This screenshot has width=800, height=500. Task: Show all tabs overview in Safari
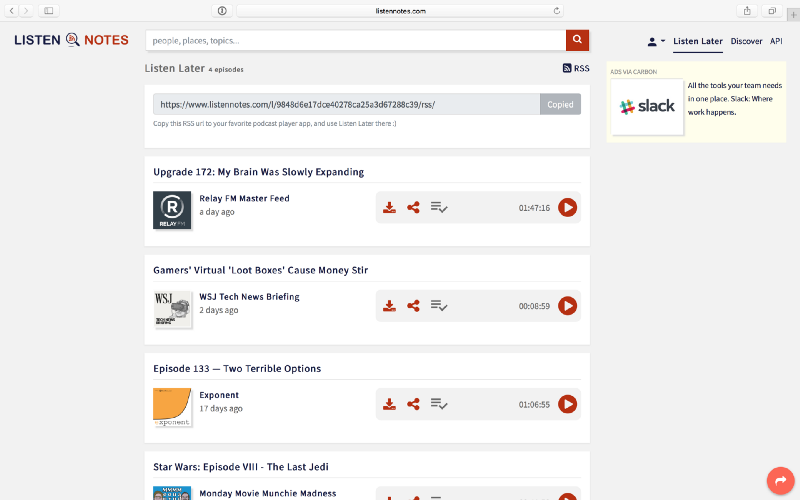click(772, 11)
